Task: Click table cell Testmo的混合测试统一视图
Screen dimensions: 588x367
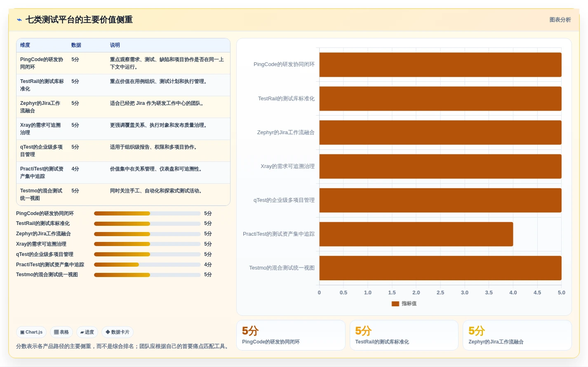Action: tap(42, 194)
